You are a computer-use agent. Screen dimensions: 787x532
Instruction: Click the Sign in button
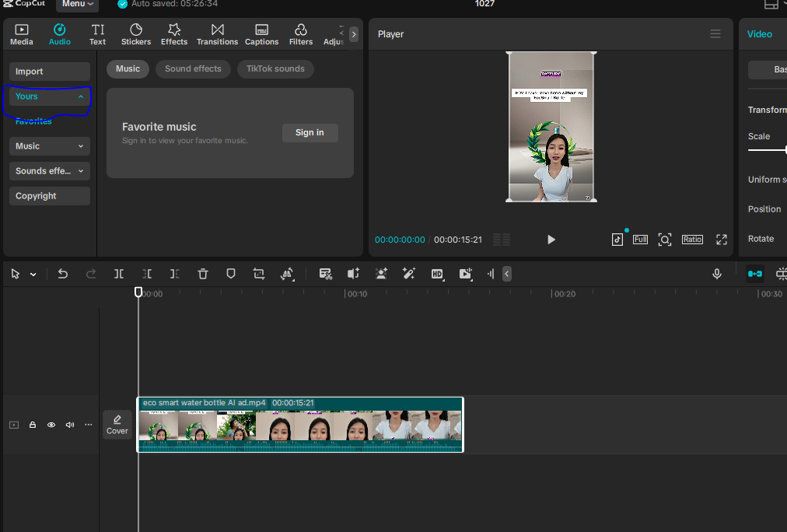(x=310, y=133)
